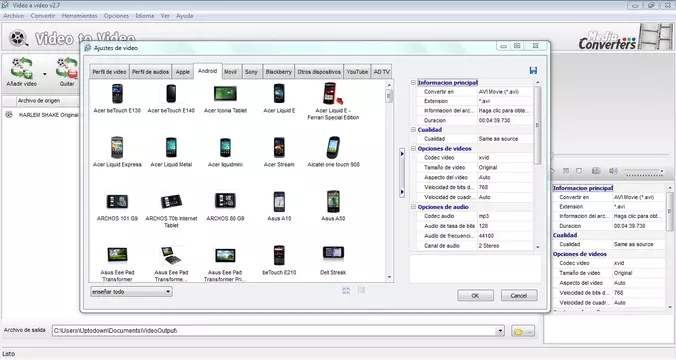The width and height of the screenshot is (676, 360).
Task: Click the snapshot camera icon in the player
Action: 596,171
